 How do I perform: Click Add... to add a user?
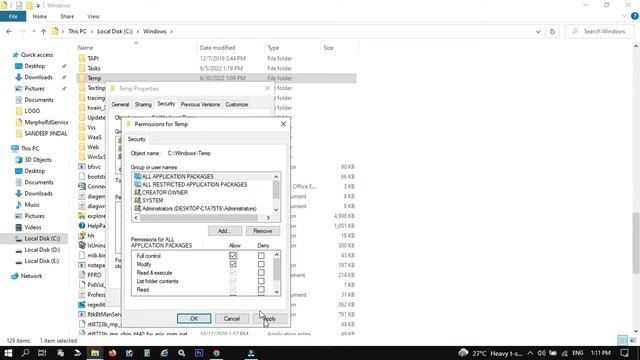click(224, 231)
